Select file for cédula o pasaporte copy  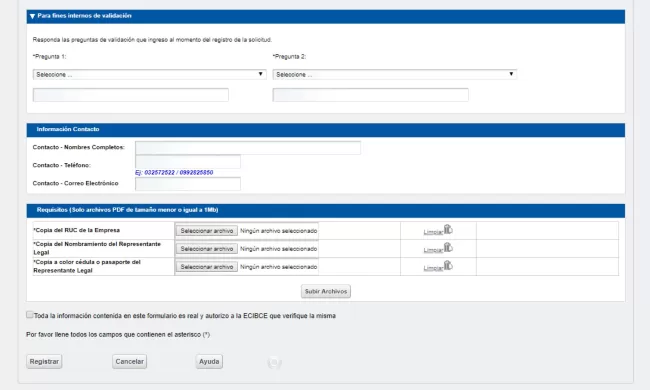(206, 267)
